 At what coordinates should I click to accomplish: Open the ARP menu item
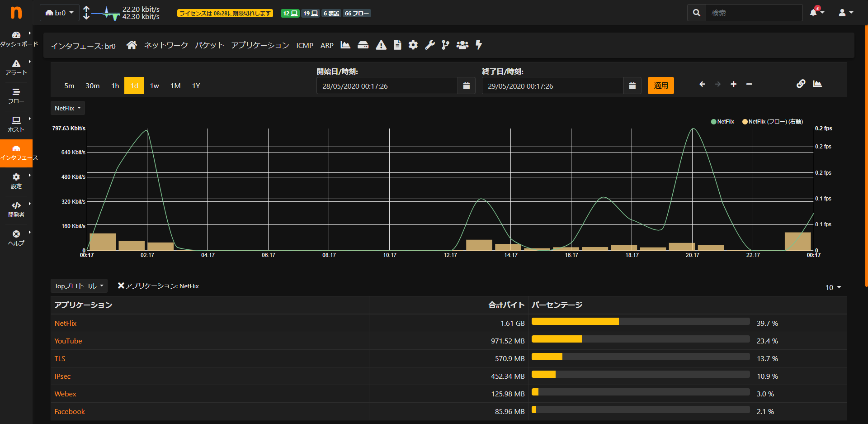click(x=327, y=45)
